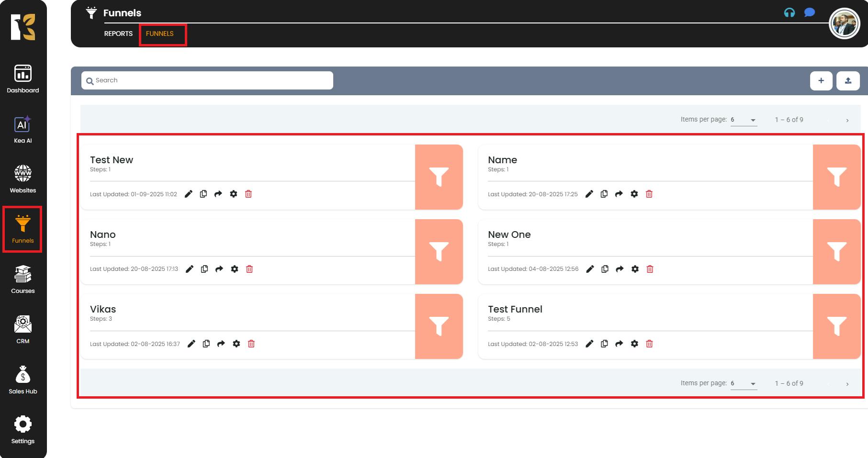
Task: Open the Dashboard from the sidebar
Action: pyautogui.click(x=23, y=79)
